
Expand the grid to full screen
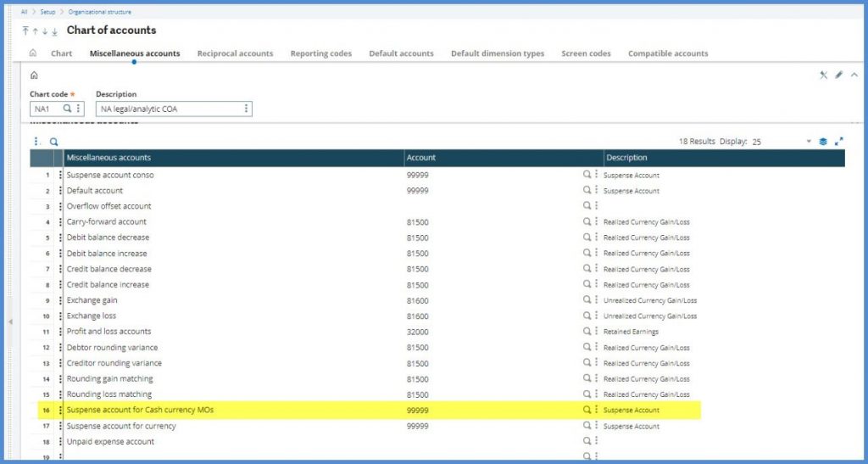point(839,142)
